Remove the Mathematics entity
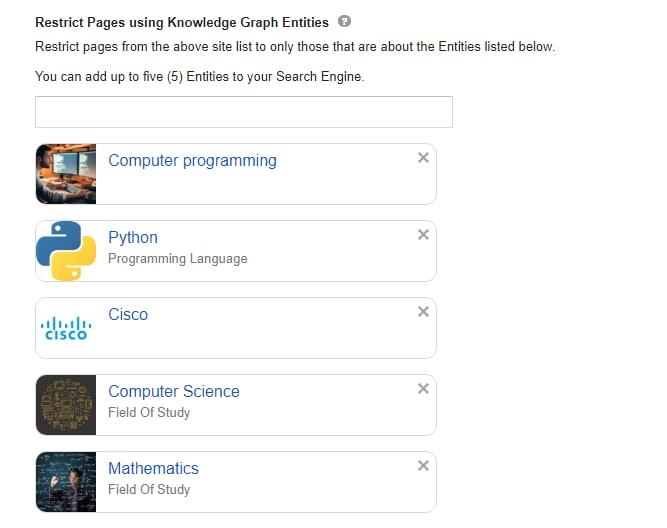The image size is (667, 528). point(423,465)
